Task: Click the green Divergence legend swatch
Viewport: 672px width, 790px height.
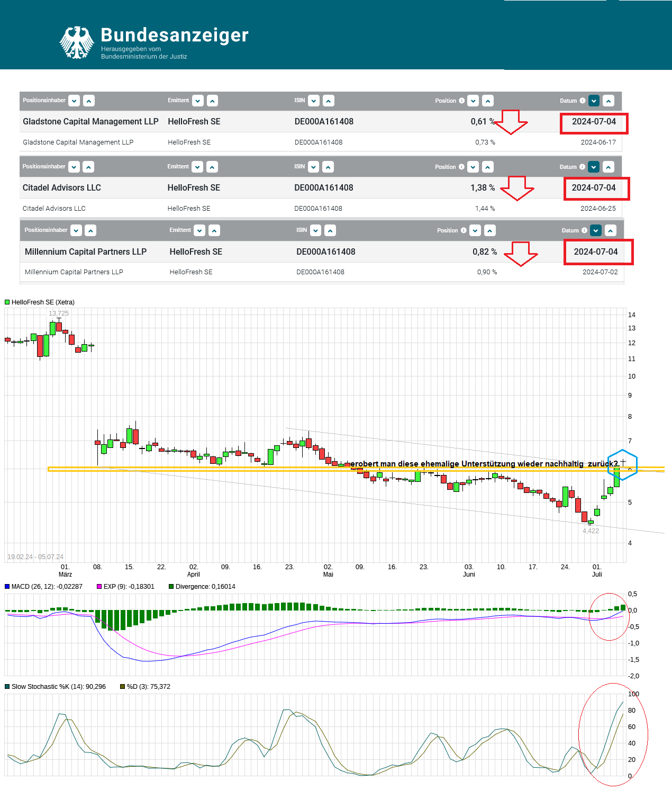Action: (171, 586)
